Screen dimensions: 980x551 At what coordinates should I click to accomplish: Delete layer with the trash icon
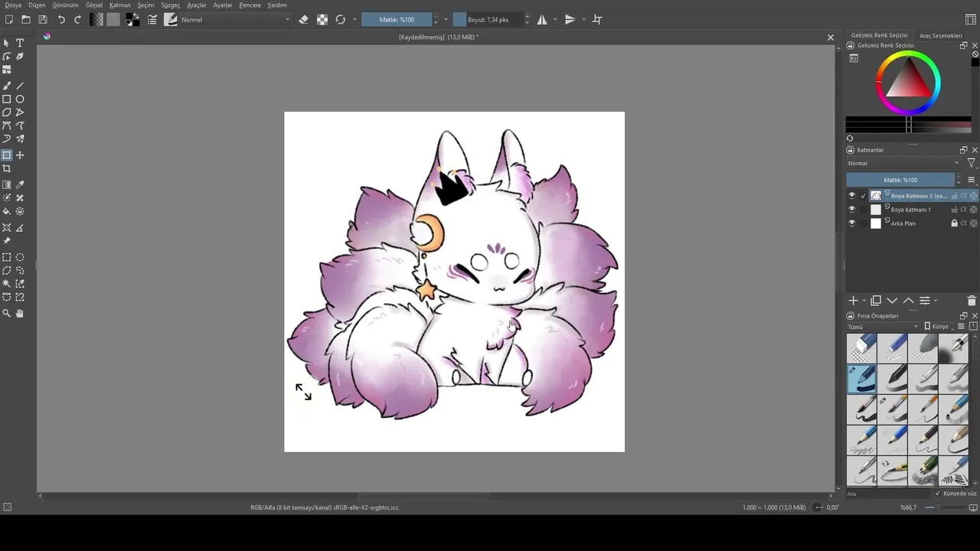(x=972, y=301)
